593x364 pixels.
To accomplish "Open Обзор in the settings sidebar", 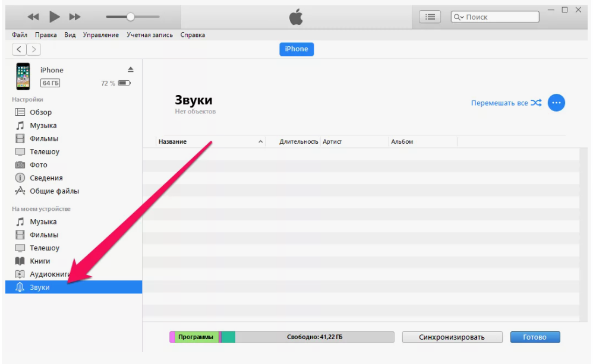I will pyautogui.click(x=40, y=112).
